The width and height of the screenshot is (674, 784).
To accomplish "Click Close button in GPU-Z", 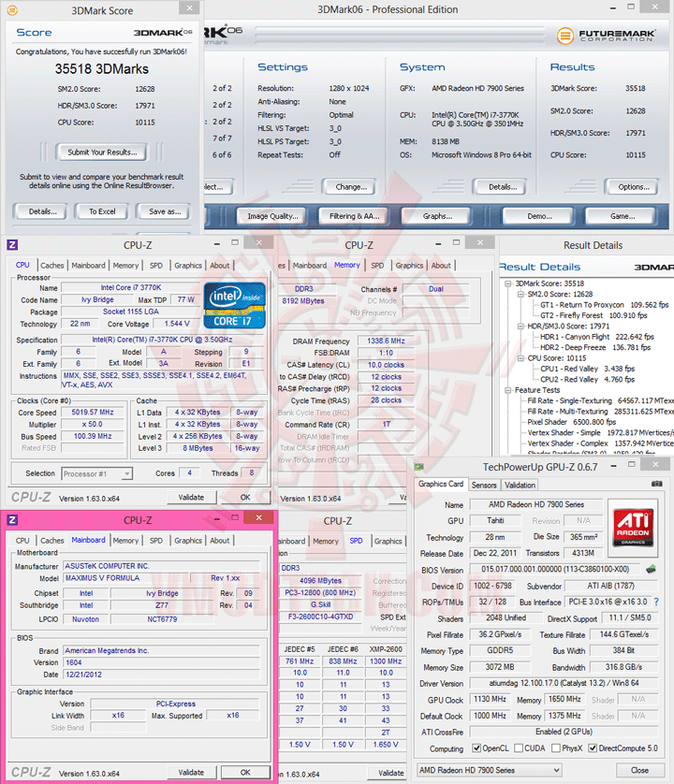I will pos(639,770).
